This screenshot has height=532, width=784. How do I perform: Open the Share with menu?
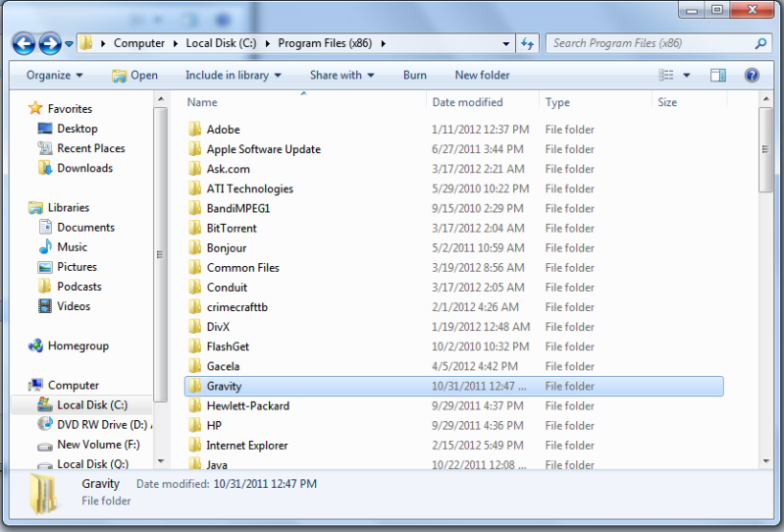pos(342,75)
